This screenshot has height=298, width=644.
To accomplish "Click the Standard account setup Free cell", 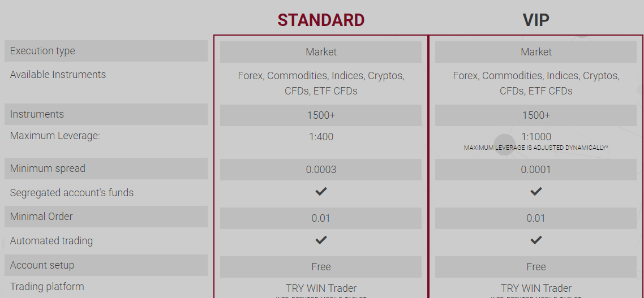I will pyautogui.click(x=321, y=267).
